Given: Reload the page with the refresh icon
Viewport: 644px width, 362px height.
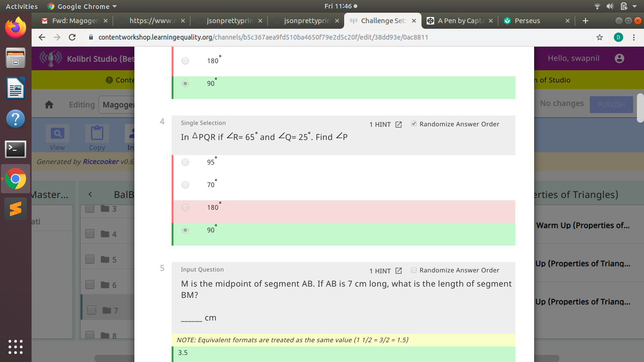Looking at the screenshot, I should click(71, 37).
